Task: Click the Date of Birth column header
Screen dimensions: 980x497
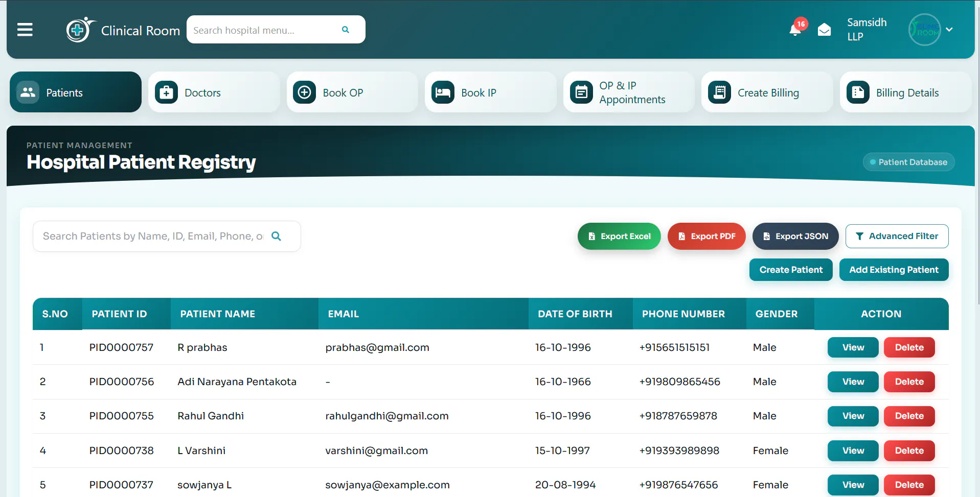Action: 581,314
